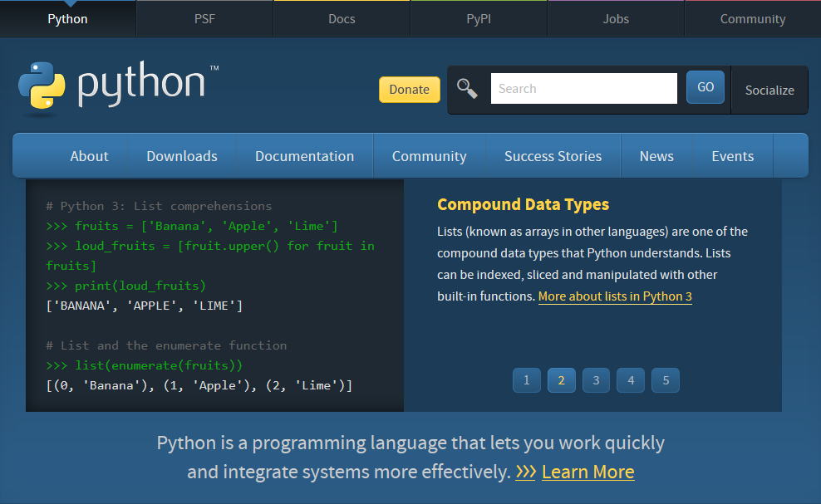Switch to slide 3 in the code carousel

(596, 380)
